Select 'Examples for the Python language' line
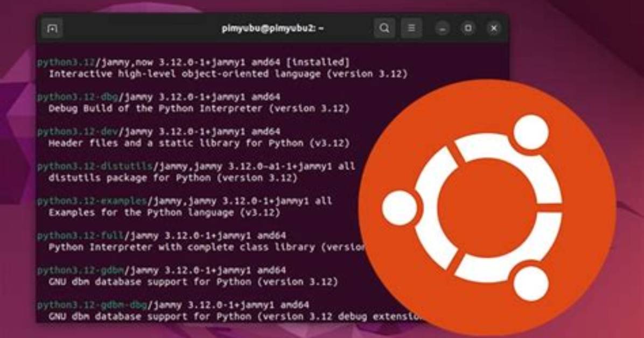 164,213
